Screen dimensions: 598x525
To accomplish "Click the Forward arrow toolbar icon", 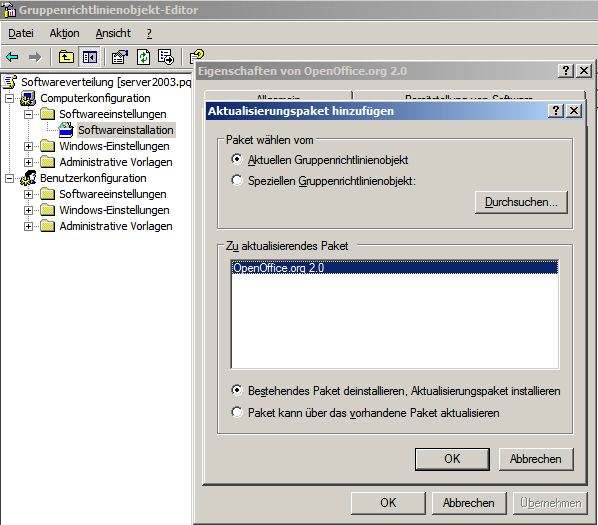I will tap(35, 58).
